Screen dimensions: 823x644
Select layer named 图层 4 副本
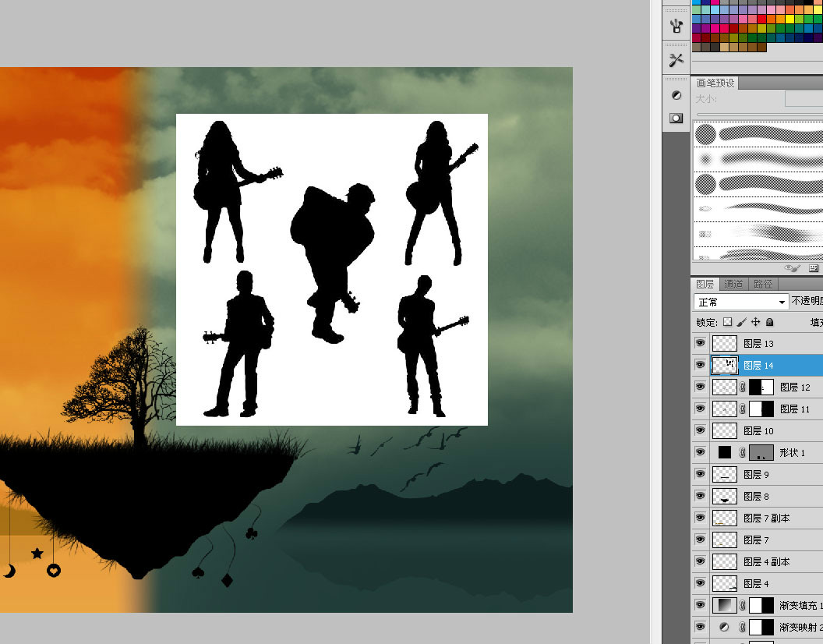pos(766,562)
